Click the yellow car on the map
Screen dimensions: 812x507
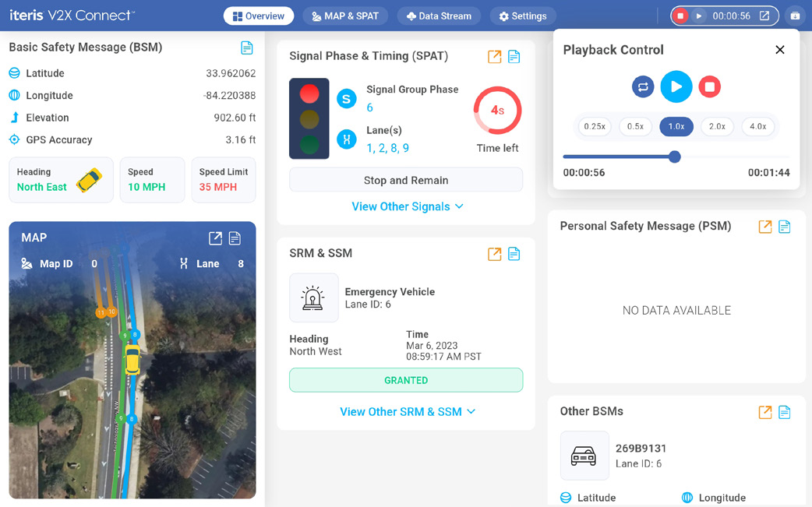click(x=132, y=360)
